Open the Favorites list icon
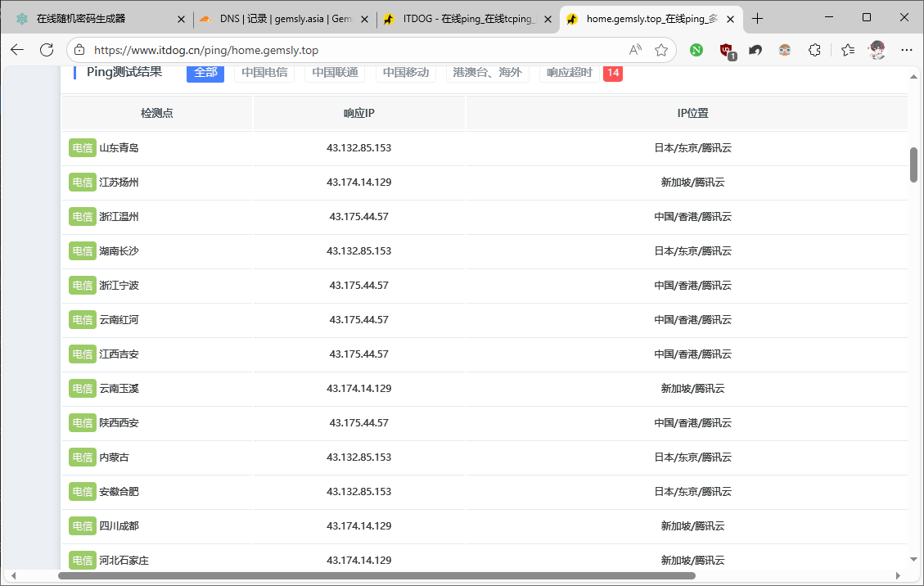The image size is (924, 586). 848,50
